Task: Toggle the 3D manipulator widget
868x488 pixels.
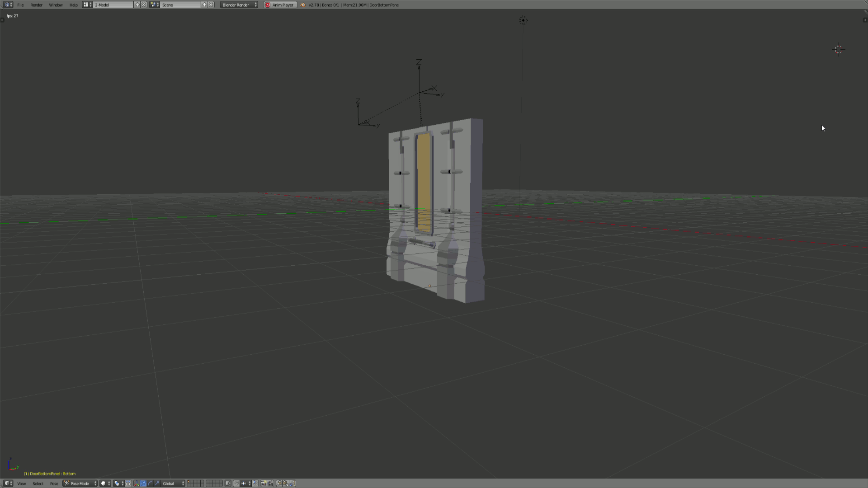Action: [137, 483]
